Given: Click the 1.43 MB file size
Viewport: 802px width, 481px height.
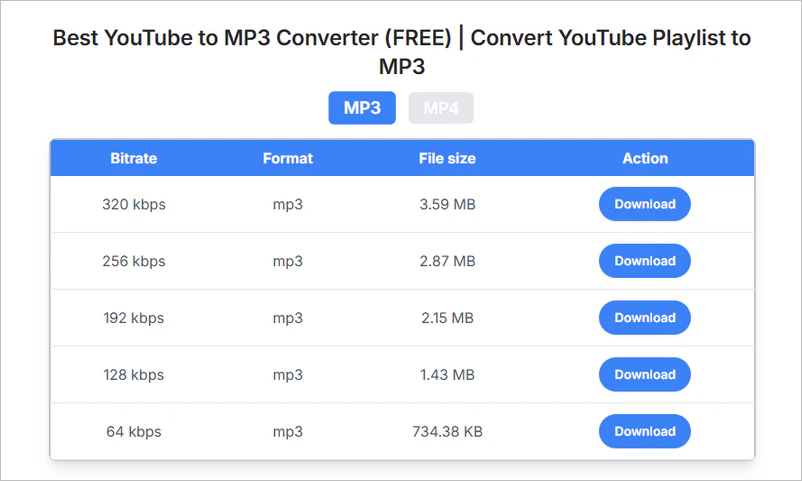Looking at the screenshot, I should point(448,375).
